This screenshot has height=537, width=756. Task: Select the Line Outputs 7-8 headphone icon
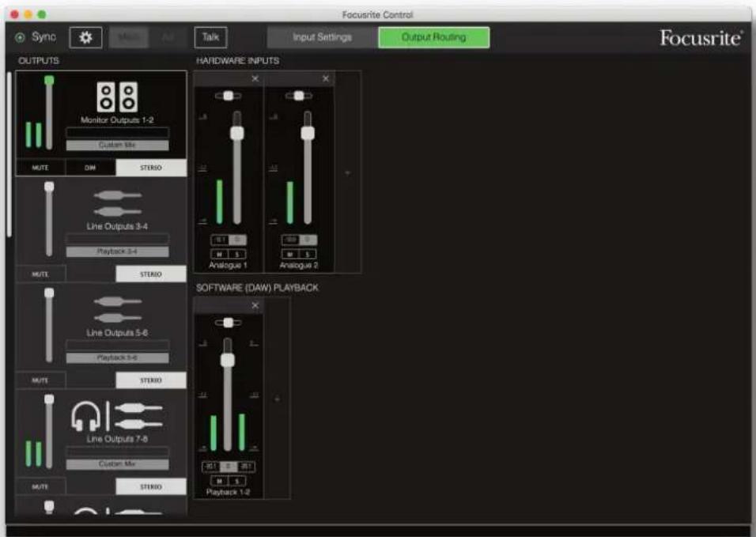point(86,416)
